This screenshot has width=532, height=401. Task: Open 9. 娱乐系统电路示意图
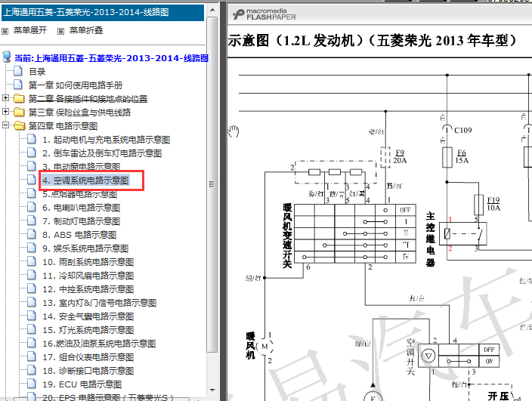click(x=85, y=248)
